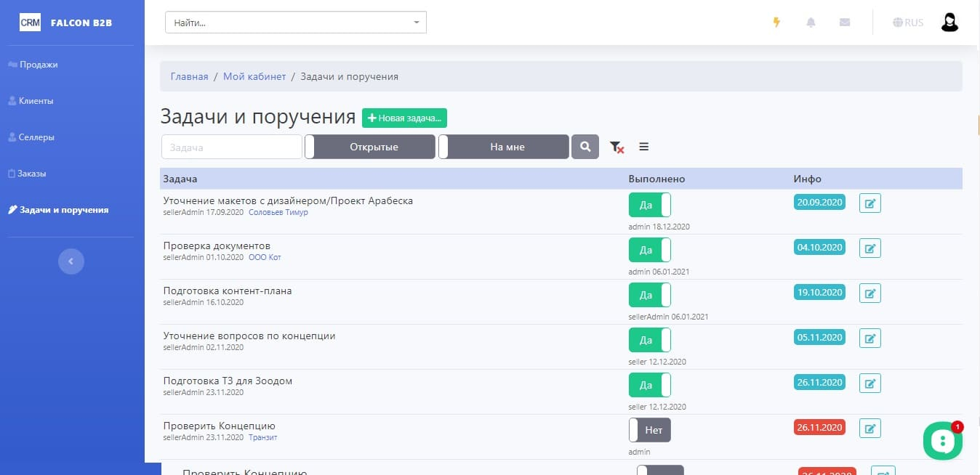The width and height of the screenshot is (980, 475).
Task: Switch Проверить Концепцию from Нет to done
Action: (x=650, y=430)
